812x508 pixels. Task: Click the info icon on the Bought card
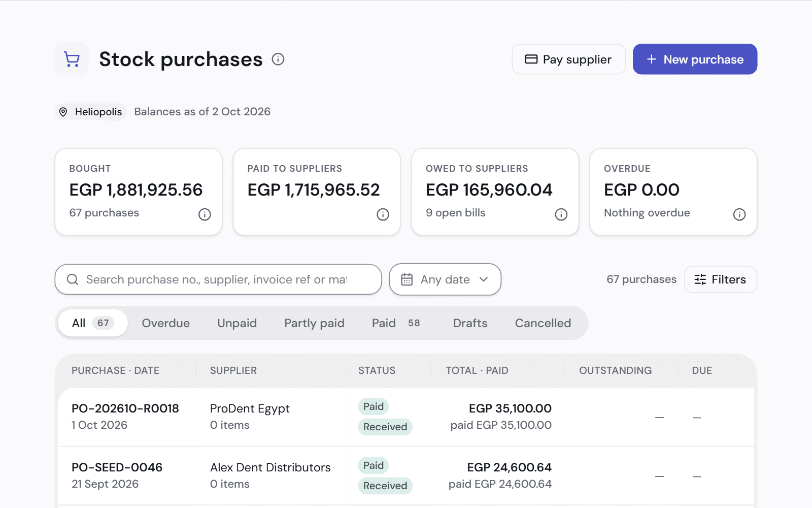click(x=205, y=214)
